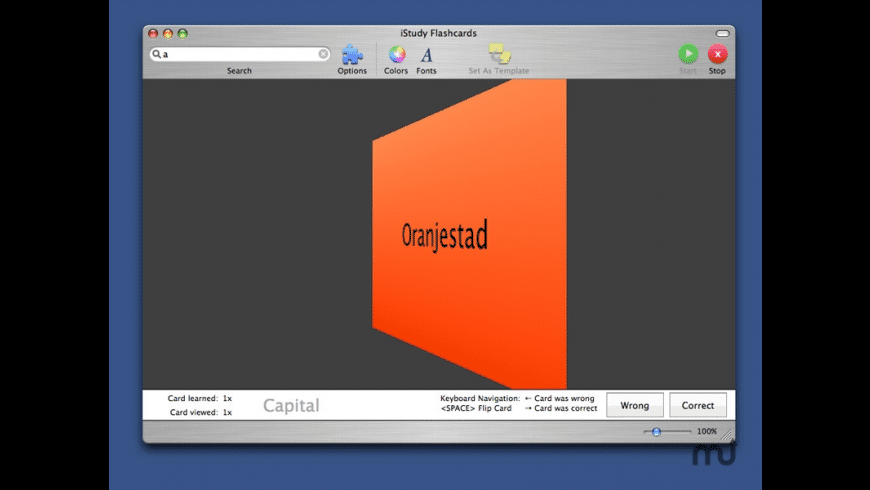Clear the search field with the X

tap(323, 54)
